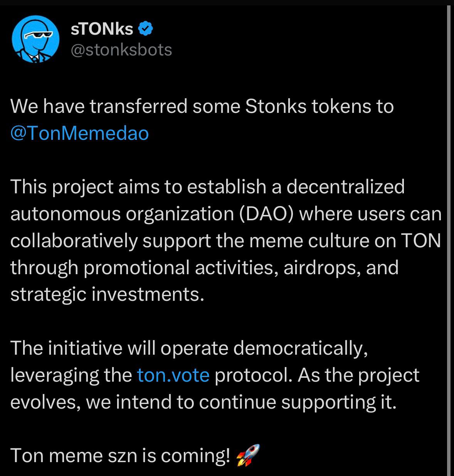Click the 'strategic investments.' line
The width and height of the screenshot is (454, 476).
[107, 295]
